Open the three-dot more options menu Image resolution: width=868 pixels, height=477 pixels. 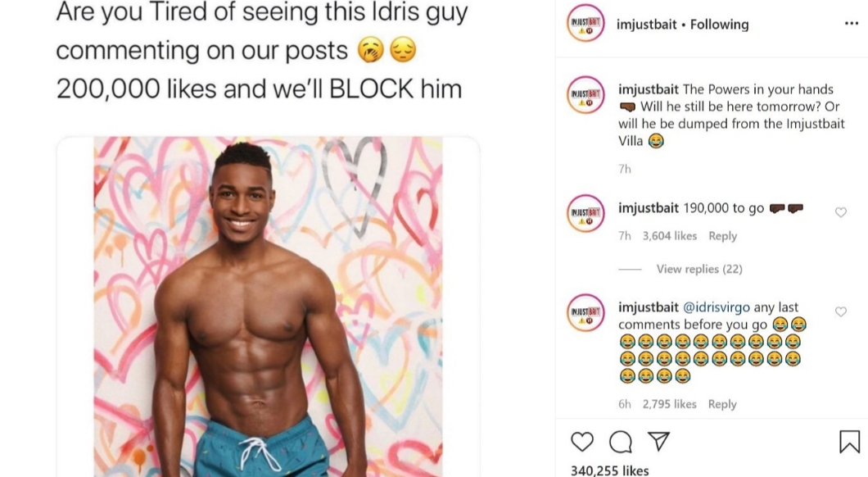tap(852, 23)
